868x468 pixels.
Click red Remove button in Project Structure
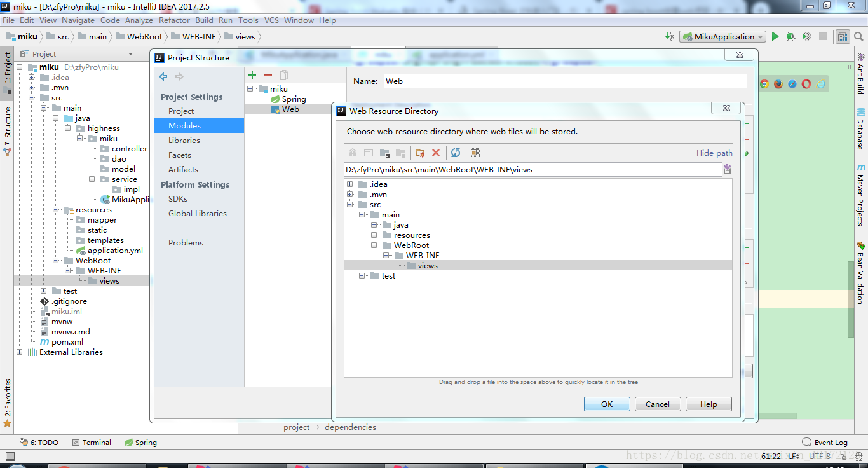click(268, 75)
